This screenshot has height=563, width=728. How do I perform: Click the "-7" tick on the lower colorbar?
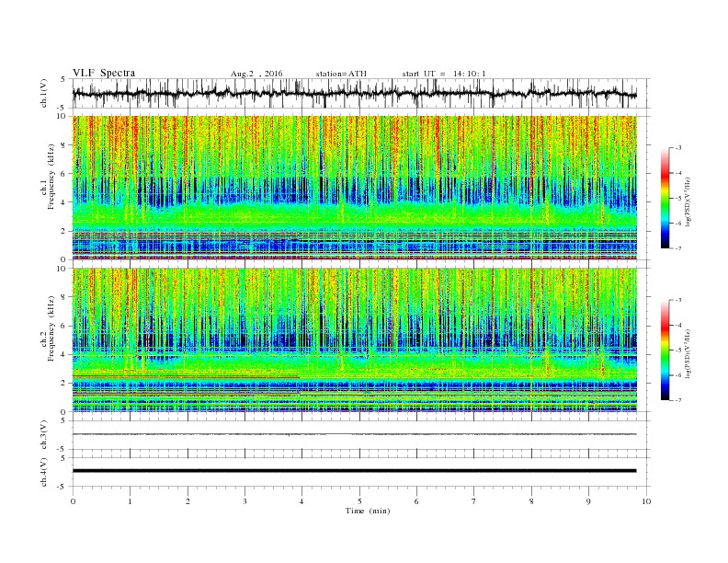(x=678, y=400)
